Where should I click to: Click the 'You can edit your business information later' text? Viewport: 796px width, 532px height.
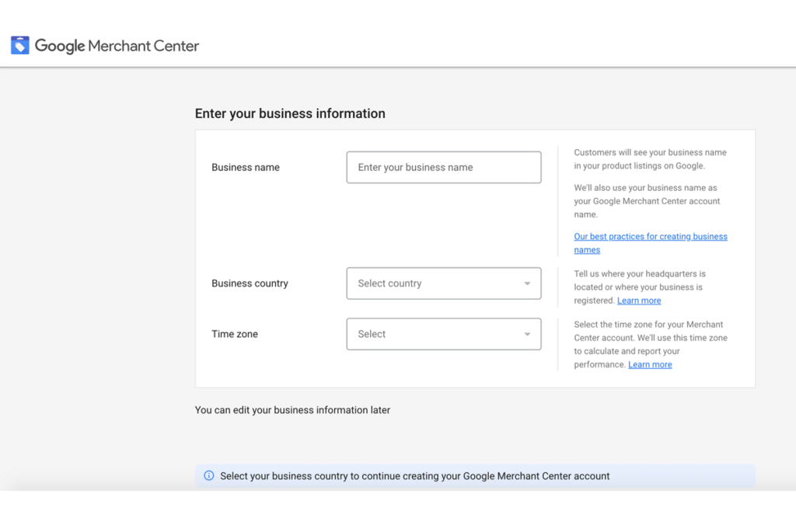(292, 409)
